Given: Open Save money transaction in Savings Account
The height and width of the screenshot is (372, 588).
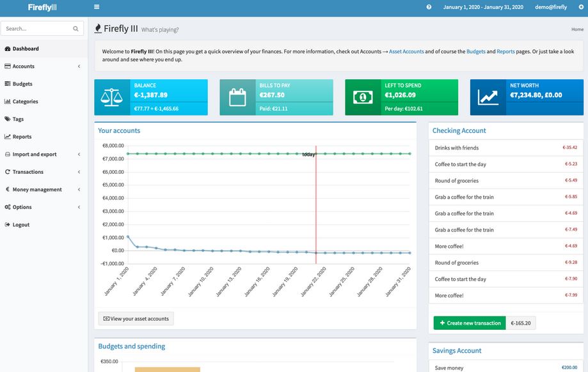Looking at the screenshot, I should pos(449,368).
